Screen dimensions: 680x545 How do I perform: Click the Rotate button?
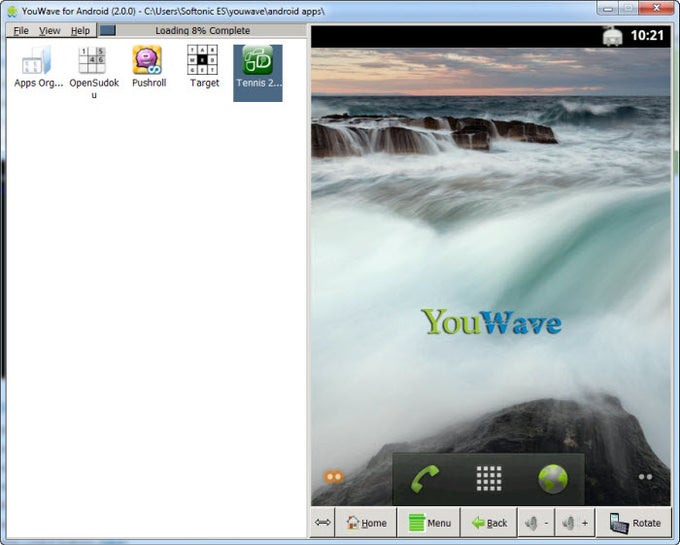[x=634, y=523]
